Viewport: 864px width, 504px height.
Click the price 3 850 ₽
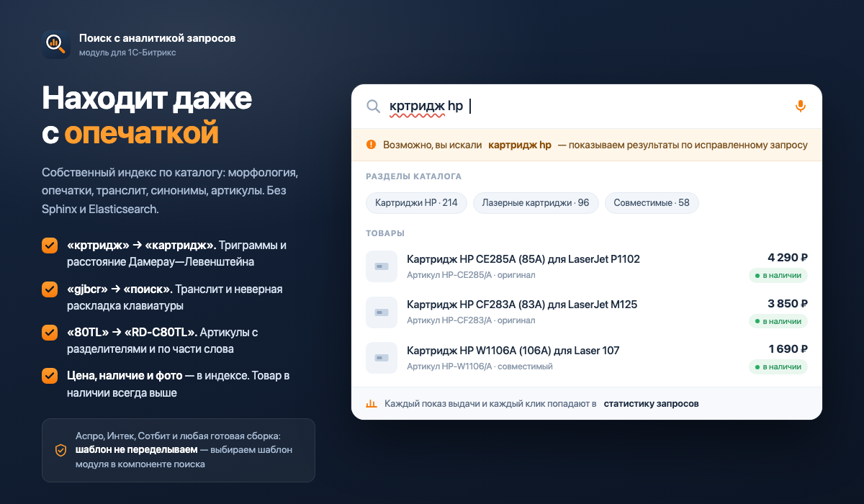click(x=788, y=303)
